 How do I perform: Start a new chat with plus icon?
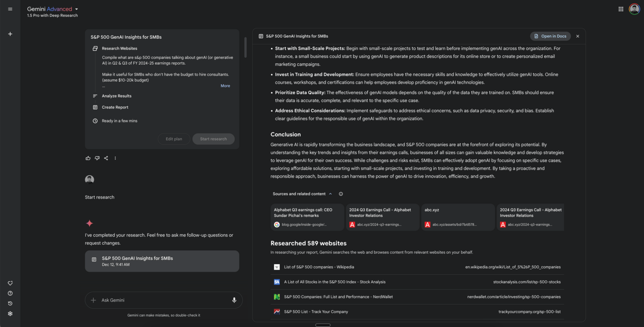pos(10,34)
